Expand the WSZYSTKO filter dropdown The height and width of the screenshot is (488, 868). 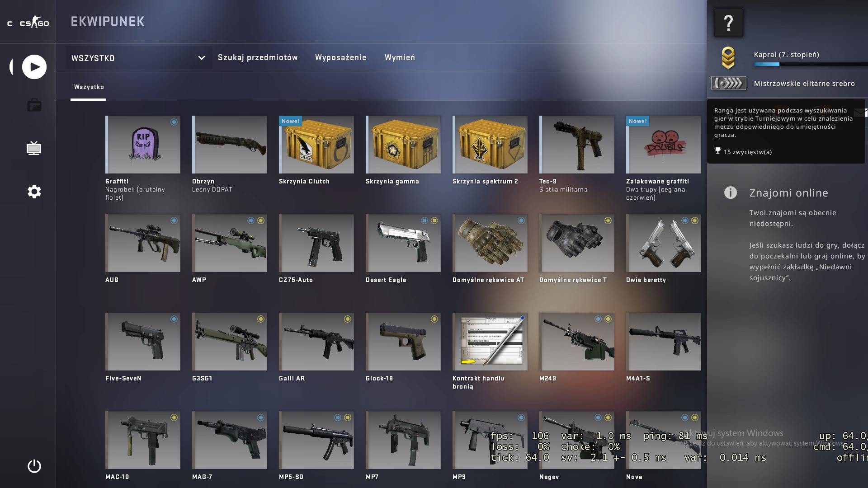(x=139, y=58)
